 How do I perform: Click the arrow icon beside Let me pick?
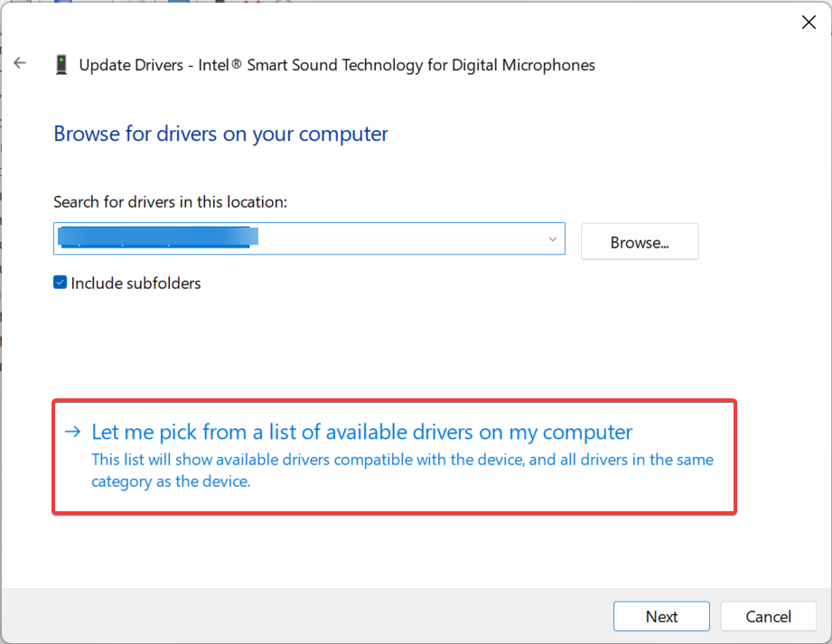click(x=72, y=432)
